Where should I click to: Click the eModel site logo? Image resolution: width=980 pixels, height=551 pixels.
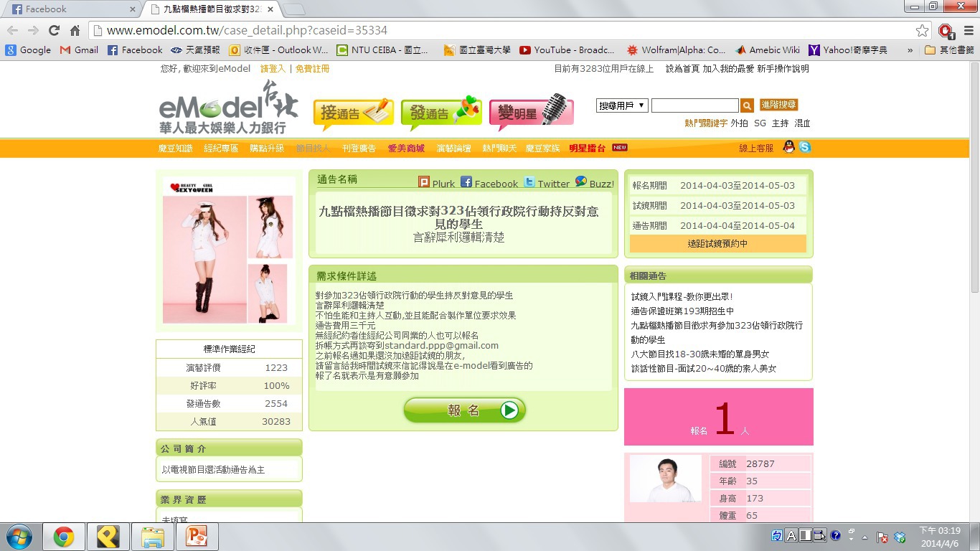click(x=229, y=108)
